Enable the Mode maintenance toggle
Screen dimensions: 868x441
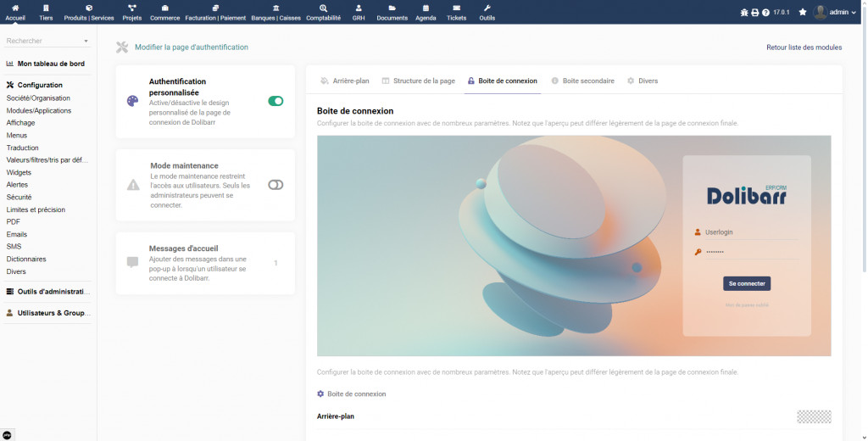(x=275, y=185)
